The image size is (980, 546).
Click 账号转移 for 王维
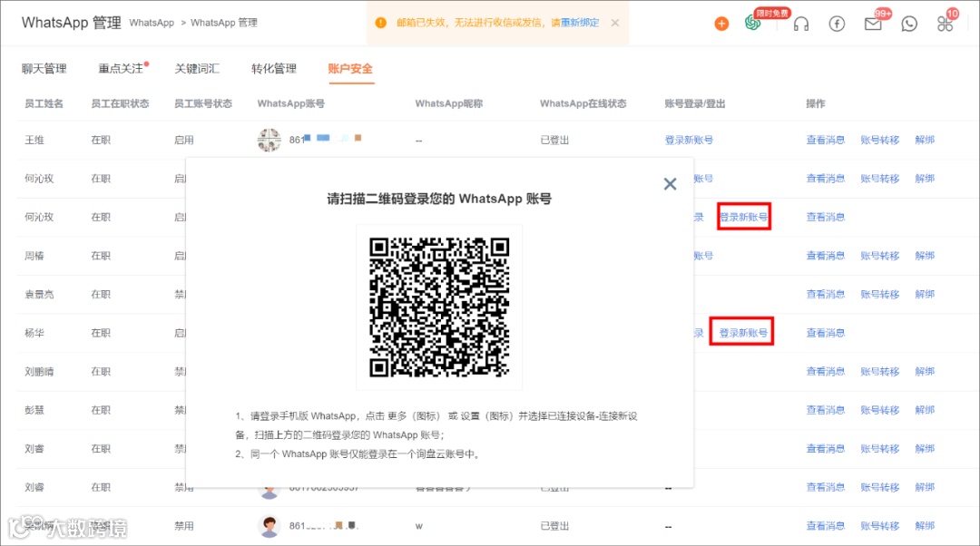tap(880, 140)
